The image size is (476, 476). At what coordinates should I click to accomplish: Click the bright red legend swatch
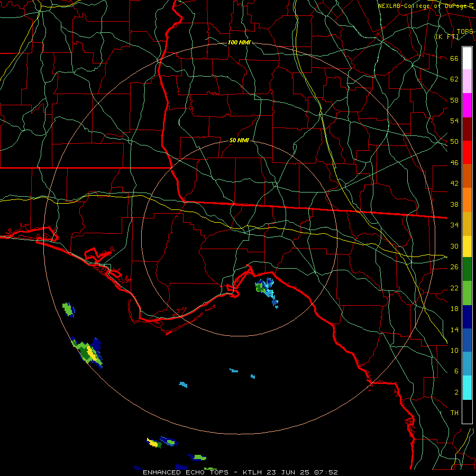point(467,152)
